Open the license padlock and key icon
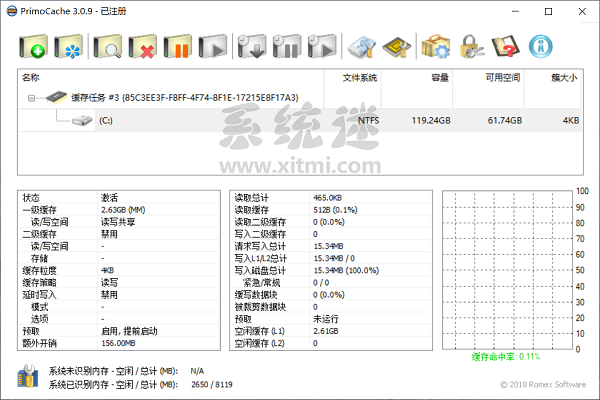The width and height of the screenshot is (600, 400). pos(471,47)
